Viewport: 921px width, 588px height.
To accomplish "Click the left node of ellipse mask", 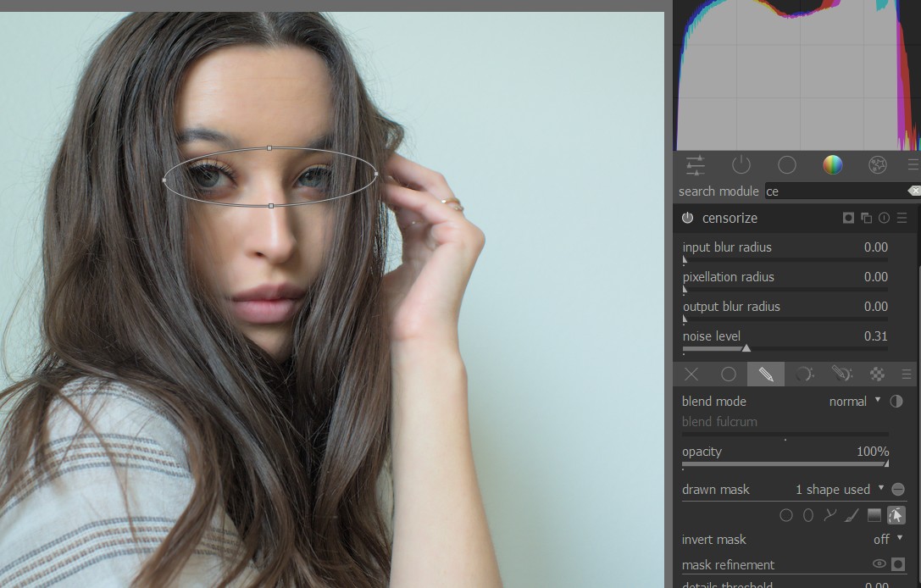I will pos(164,180).
